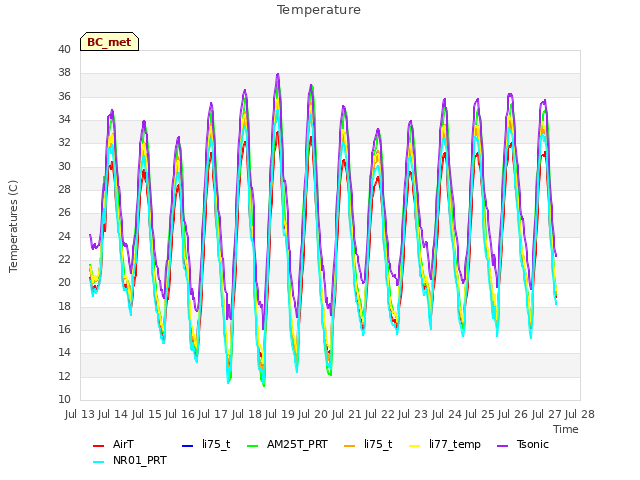Click the Jul 13 x-axis tick label
This screenshot has height=480, width=640.
pyautogui.click(x=80, y=414)
